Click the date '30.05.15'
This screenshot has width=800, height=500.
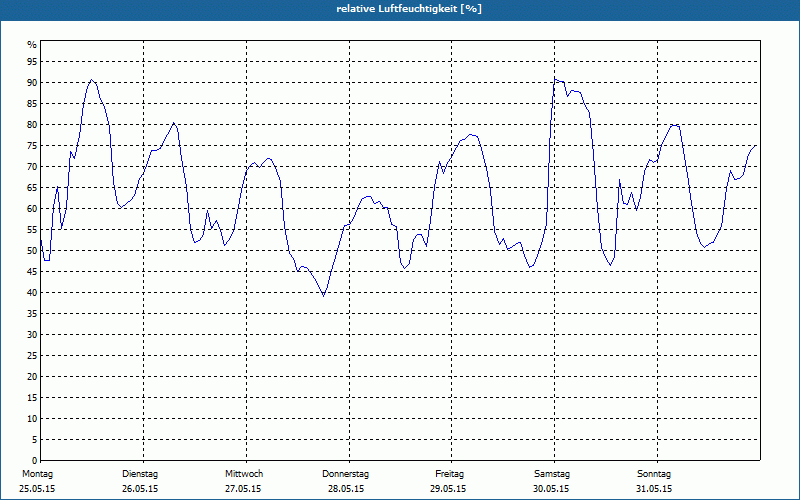[x=551, y=489]
